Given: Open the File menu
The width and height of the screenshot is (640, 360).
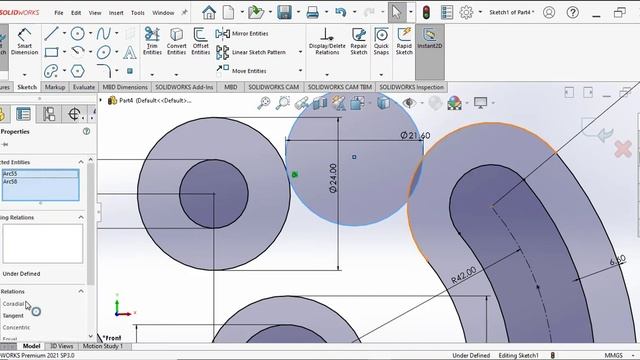Looking at the screenshot, I should (x=59, y=13).
